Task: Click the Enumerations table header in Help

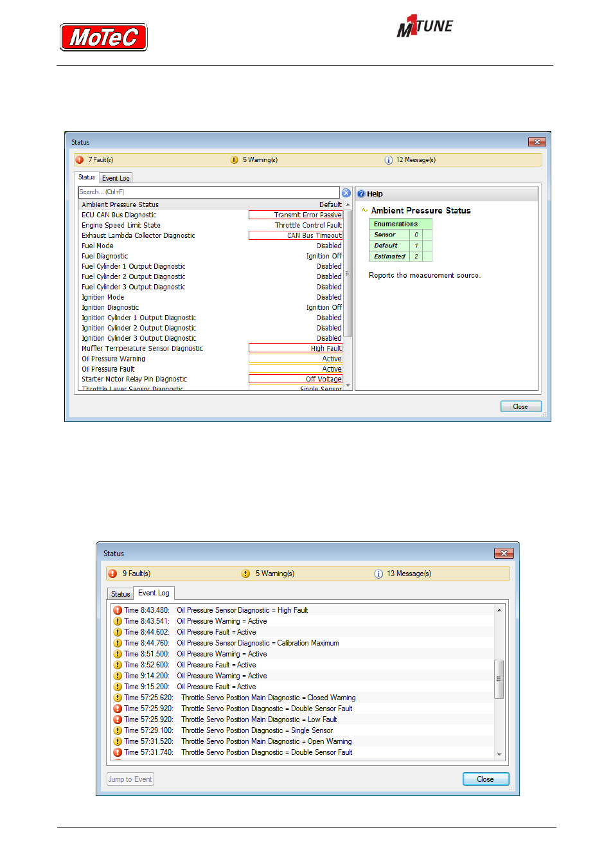Action: coord(400,224)
